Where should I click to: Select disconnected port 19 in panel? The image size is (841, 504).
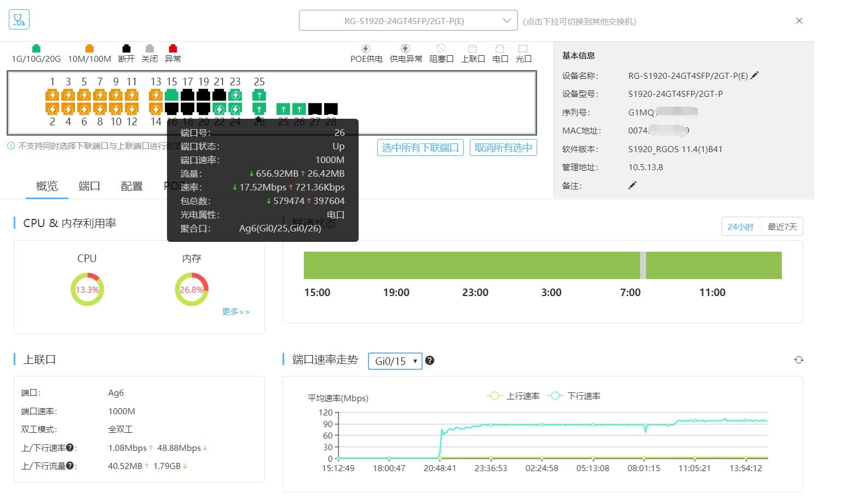click(x=203, y=95)
